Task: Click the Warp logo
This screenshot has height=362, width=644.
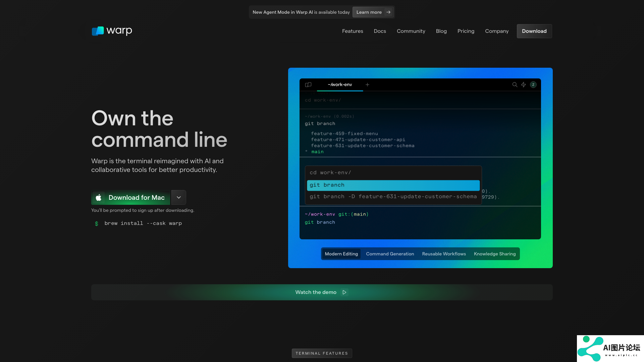Action: pos(112,31)
